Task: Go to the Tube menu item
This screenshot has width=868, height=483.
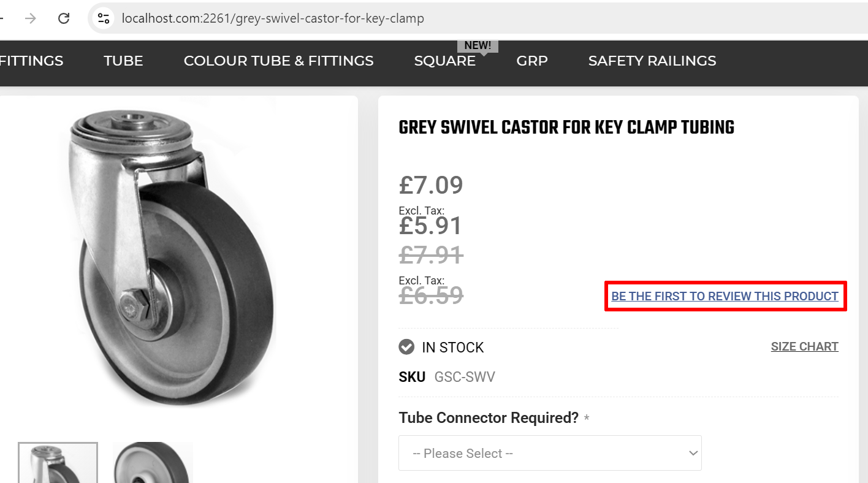Action: 123,61
